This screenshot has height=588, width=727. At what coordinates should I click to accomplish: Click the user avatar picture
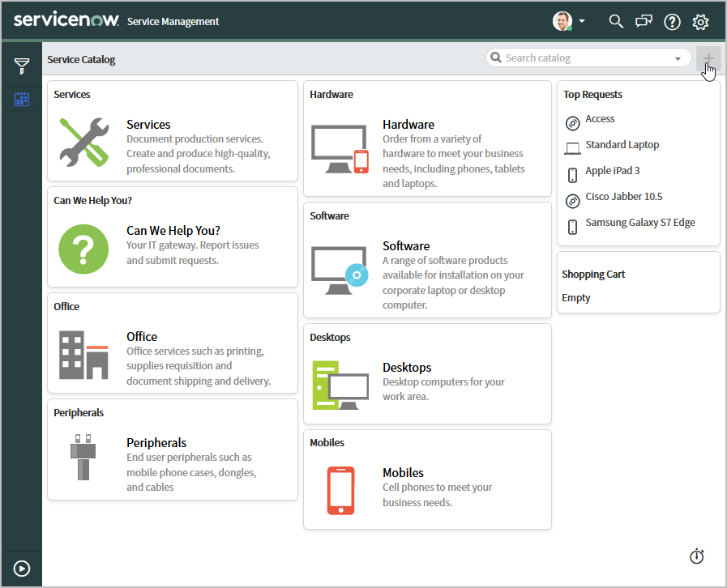pyautogui.click(x=562, y=22)
